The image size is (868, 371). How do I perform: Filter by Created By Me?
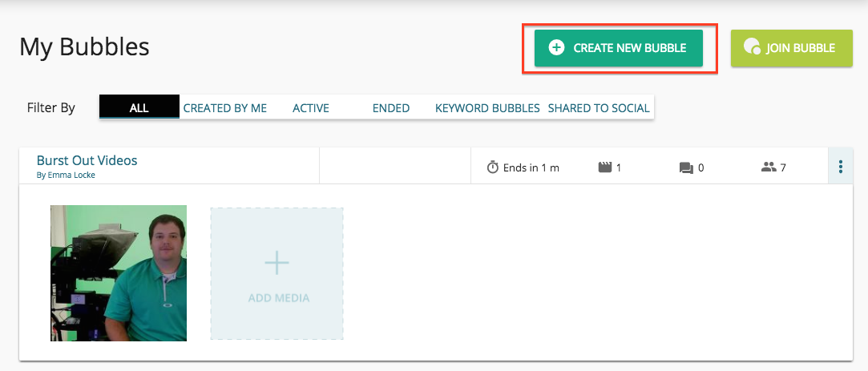click(224, 107)
